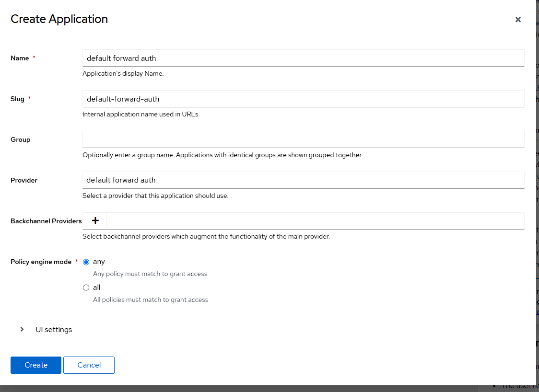Close the Create Application dialog
The height and width of the screenshot is (392, 539).
(518, 20)
